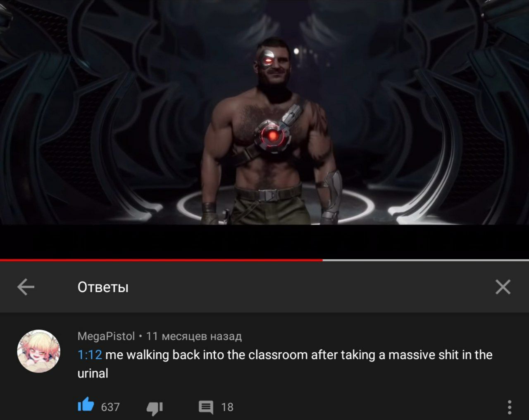Dislike the comment with thumbs down
Image resolution: width=529 pixels, height=420 pixels.
coord(155,408)
